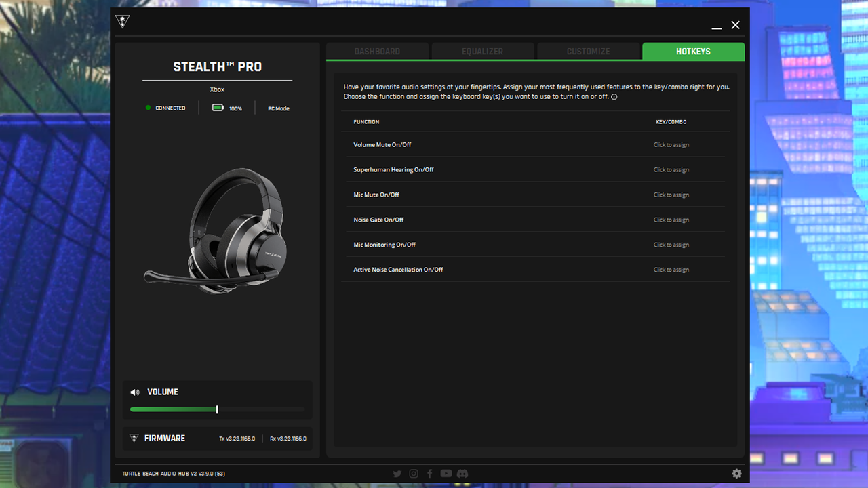
Task: Click the KEY/COMBO column header
Action: [671, 122]
